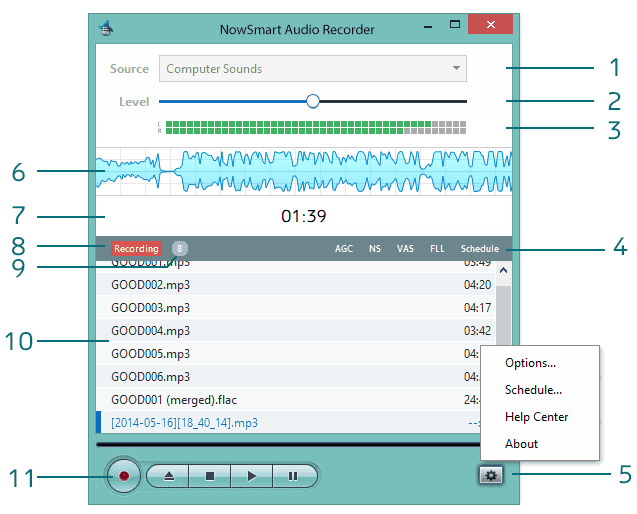Open Help Center from the popup menu

(537, 417)
